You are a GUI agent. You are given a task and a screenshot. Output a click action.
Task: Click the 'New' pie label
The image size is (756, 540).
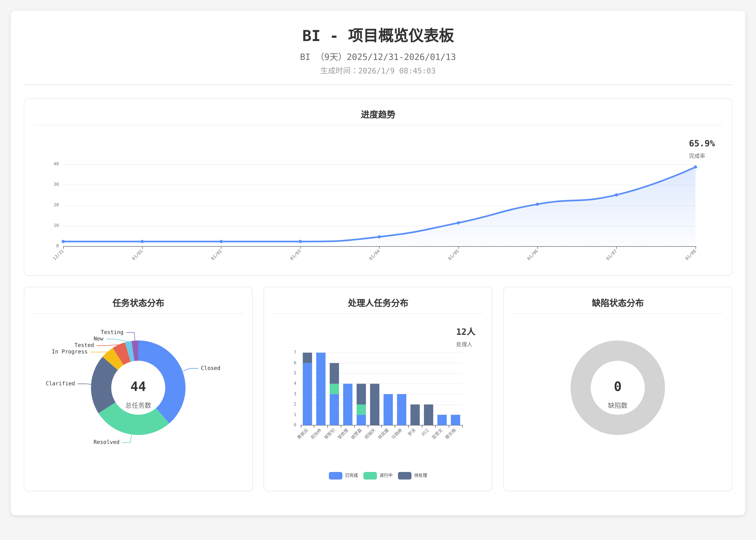pyautogui.click(x=98, y=339)
